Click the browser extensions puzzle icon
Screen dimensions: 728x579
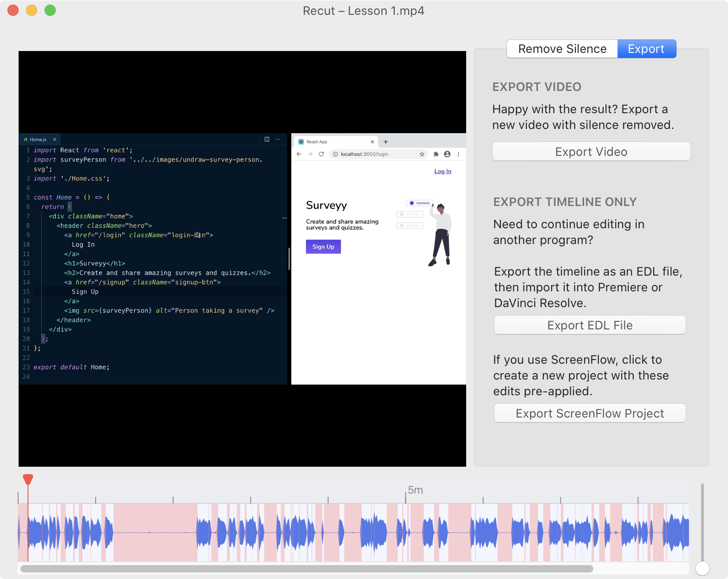pos(436,154)
